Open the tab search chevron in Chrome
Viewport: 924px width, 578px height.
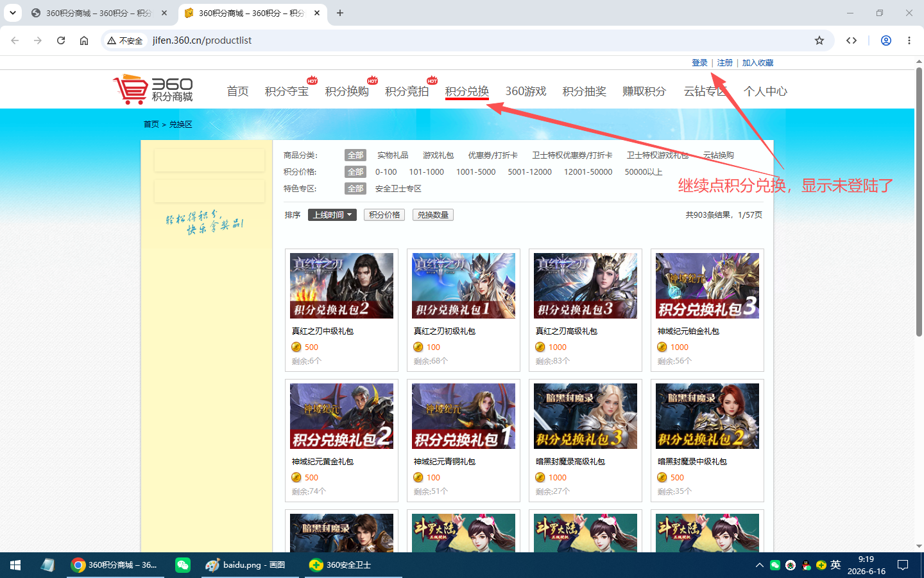click(13, 13)
